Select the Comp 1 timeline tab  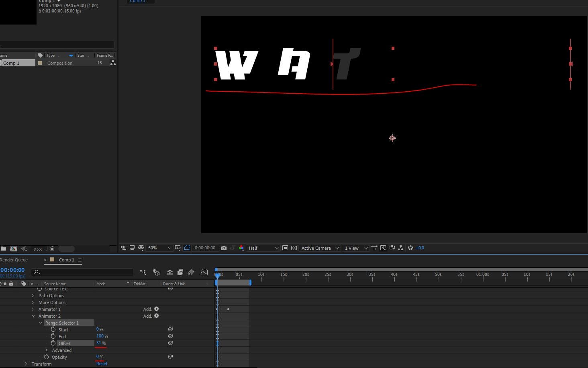[66, 260]
